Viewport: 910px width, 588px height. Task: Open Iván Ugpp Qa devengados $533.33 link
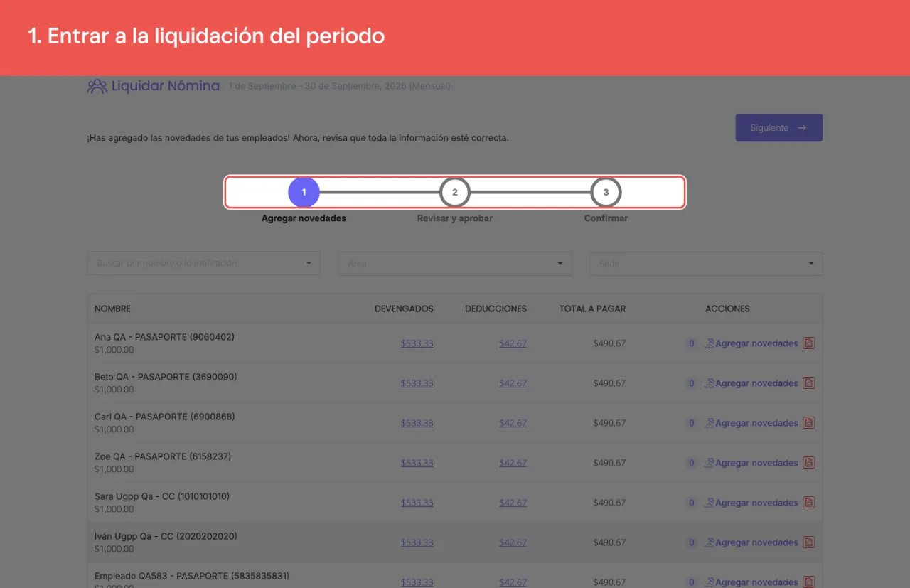417,542
